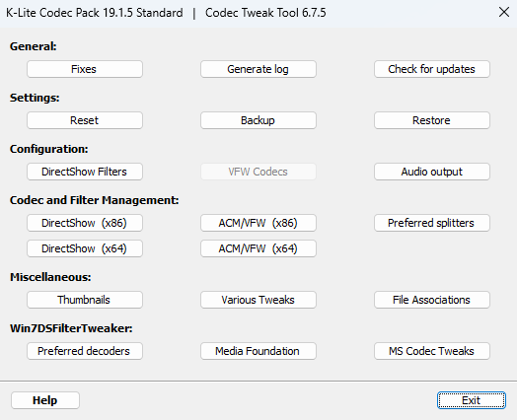Reset codec settings

click(x=85, y=120)
